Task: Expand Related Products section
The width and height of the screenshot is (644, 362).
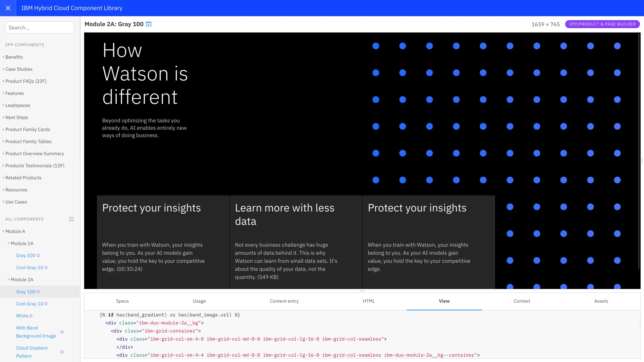Action: tap(23, 178)
